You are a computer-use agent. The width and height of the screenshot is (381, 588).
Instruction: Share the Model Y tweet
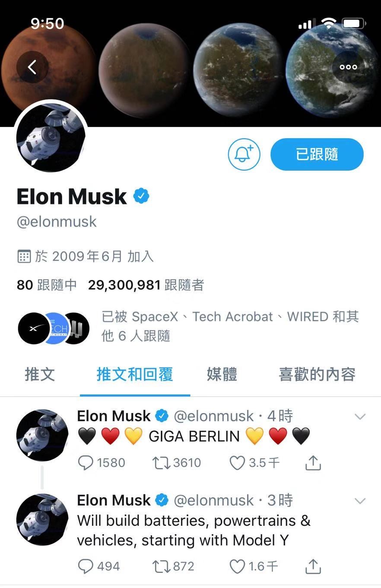pyautogui.click(x=313, y=566)
